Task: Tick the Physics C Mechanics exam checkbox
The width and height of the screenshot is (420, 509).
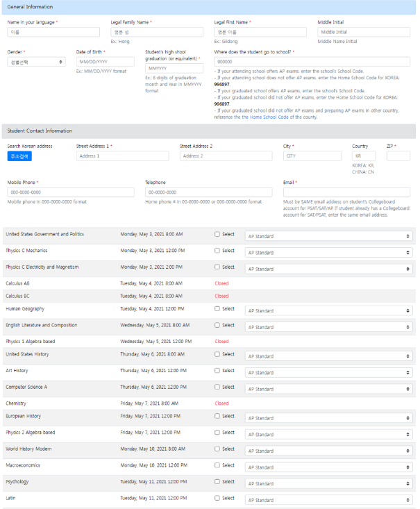Action: pos(217,251)
